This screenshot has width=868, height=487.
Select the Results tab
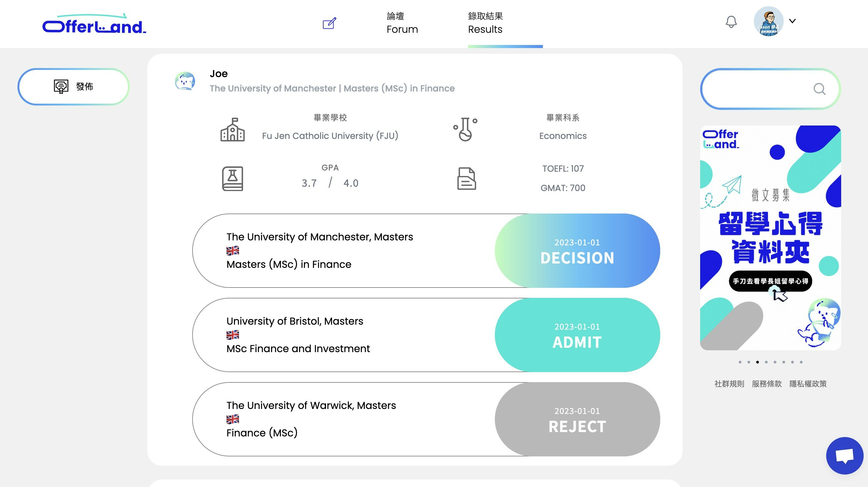tap(485, 23)
